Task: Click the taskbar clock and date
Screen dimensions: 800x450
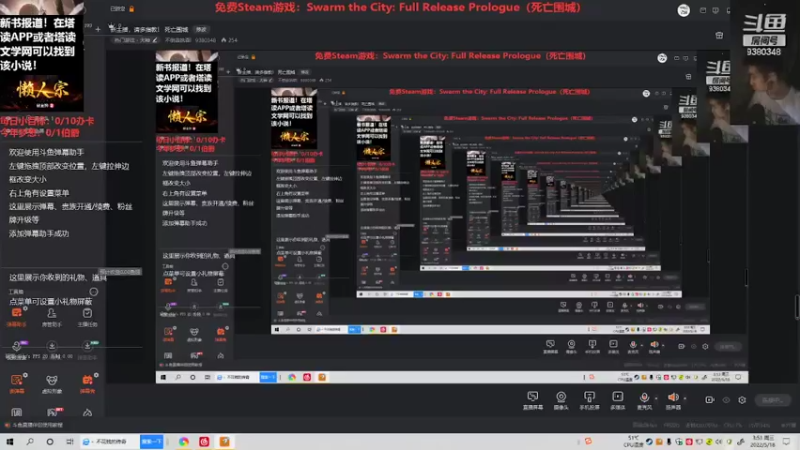Action: (x=764, y=442)
